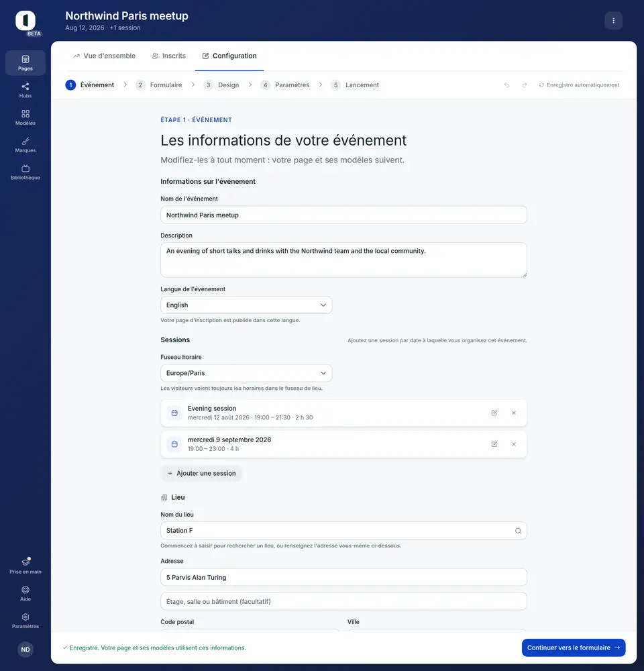The image size is (644, 671).
Task: Click Ajouter une session button
Action: [201, 473]
